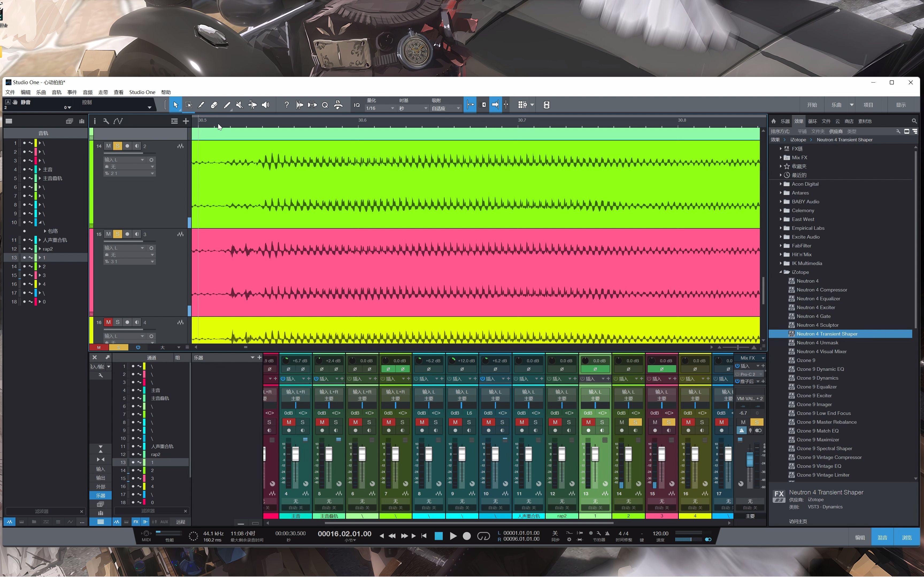The image size is (924, 577).
Task: Expand the FabFilter vendor folder
Action: coord(780,246)
